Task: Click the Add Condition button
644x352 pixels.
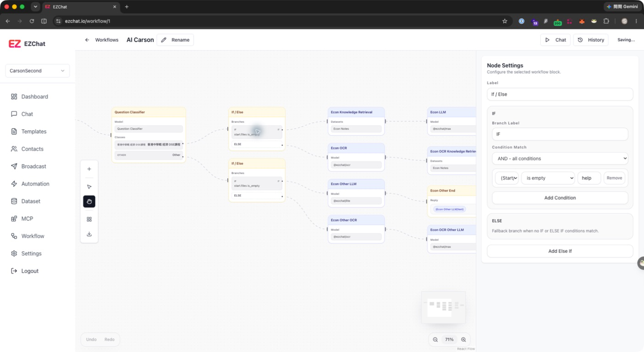Action: [x=560, y=198]
